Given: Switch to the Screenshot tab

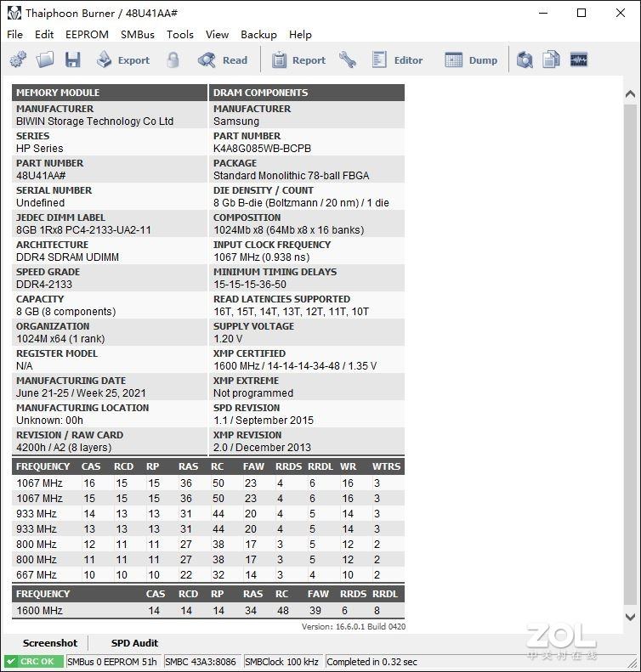Looking at the screenshot, I should (50, 643).
